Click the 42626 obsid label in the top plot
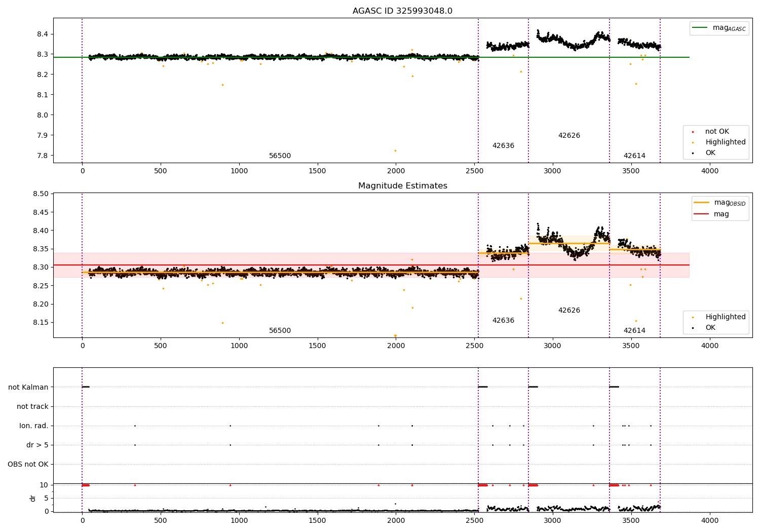Image resolution: width=760 pixels, height=532 pixels. point(569,136)
